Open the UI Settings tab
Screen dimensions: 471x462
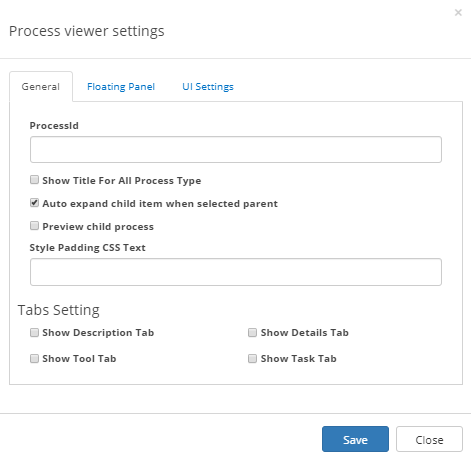208,87
